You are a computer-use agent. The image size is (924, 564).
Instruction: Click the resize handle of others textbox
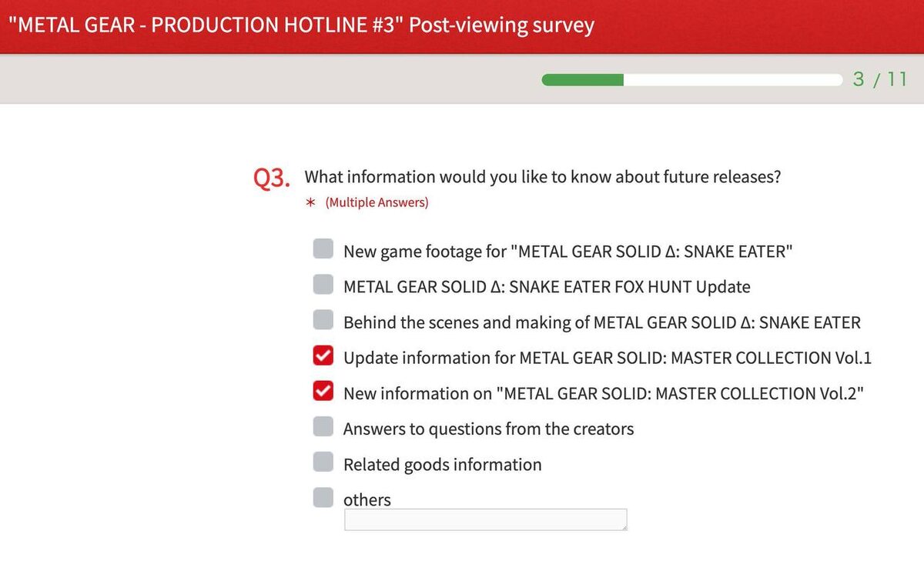623,526
